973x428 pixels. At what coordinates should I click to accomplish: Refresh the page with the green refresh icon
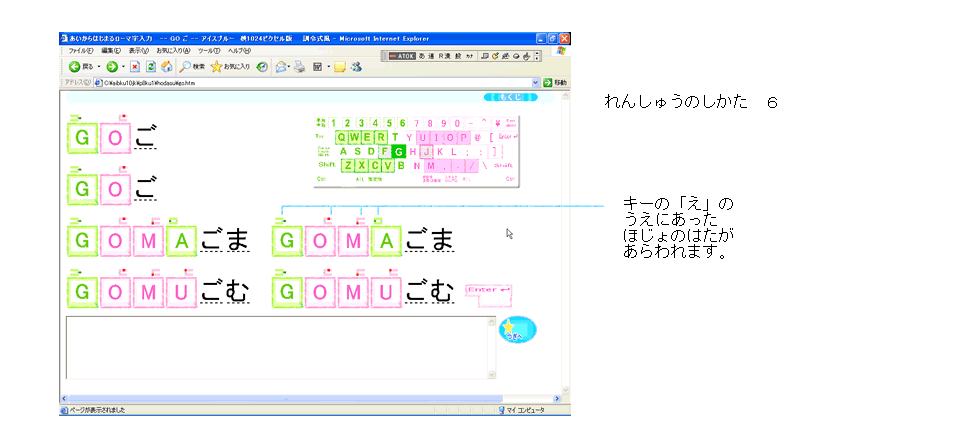(151, 66)
